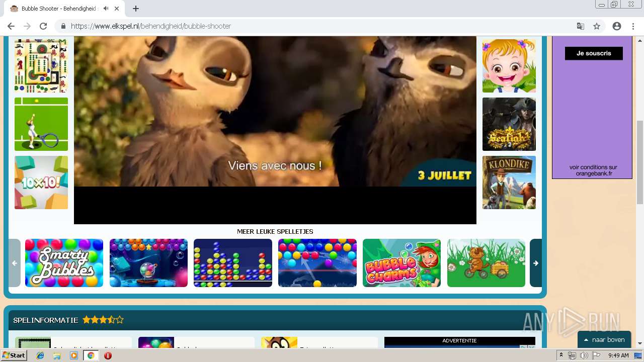
Task: Open Chrome profile account icon
Action: 617,26
